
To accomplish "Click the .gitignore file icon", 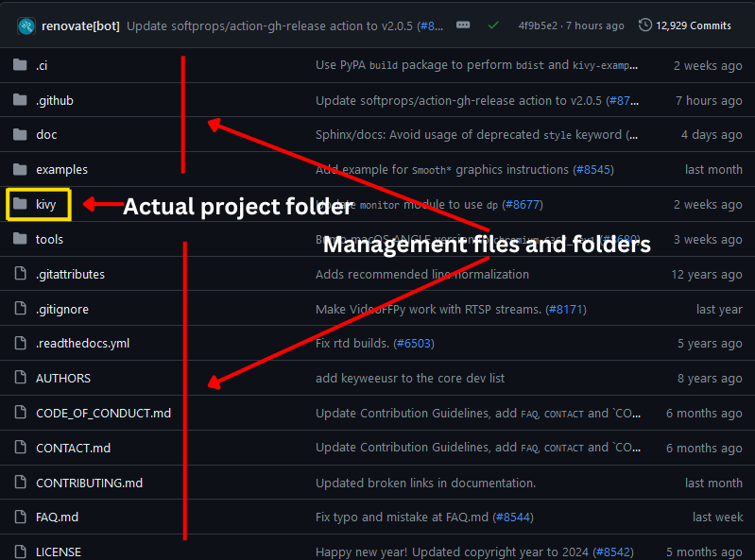I will [20, 309].
